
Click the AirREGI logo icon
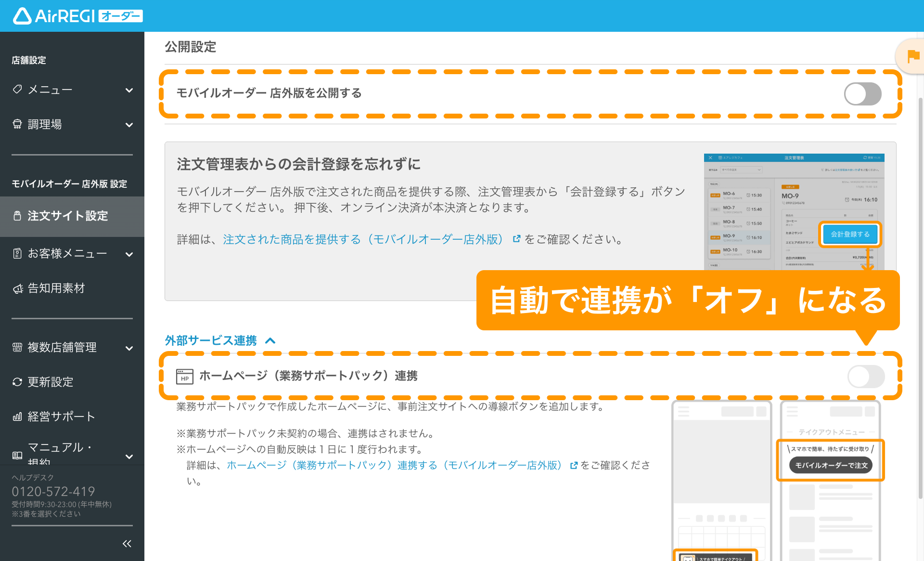[x=22, y=16]
